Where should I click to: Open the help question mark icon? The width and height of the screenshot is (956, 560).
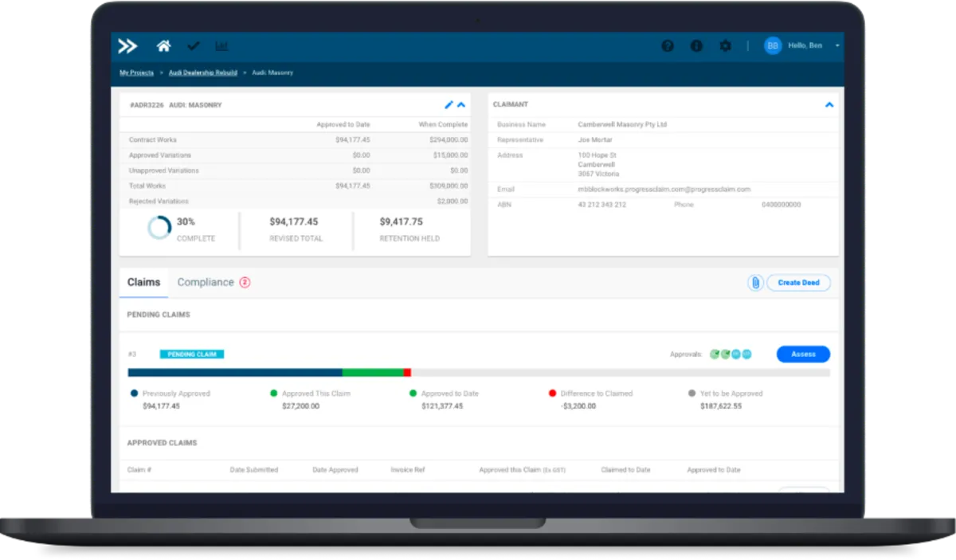tap(668, 46)
